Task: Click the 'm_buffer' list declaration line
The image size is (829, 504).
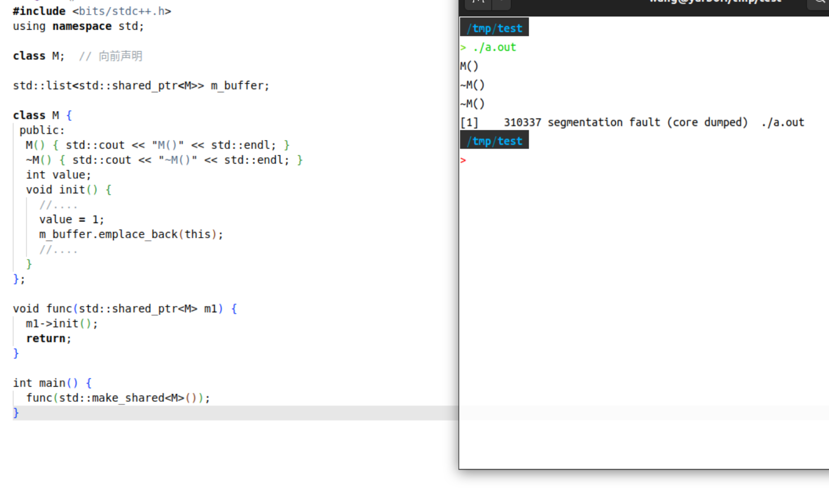Action: [141, 85]
